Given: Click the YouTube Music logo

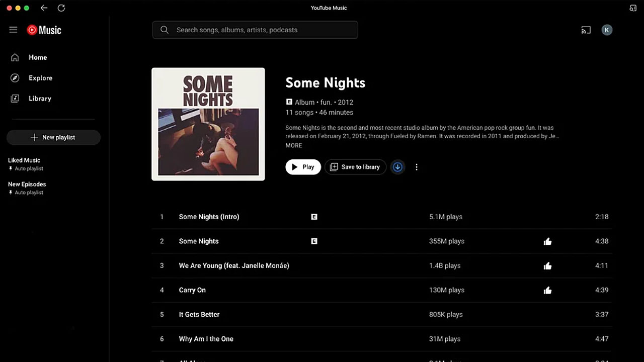Looking at the screenshot, I should pyautogui.click(x=44, y=30).
